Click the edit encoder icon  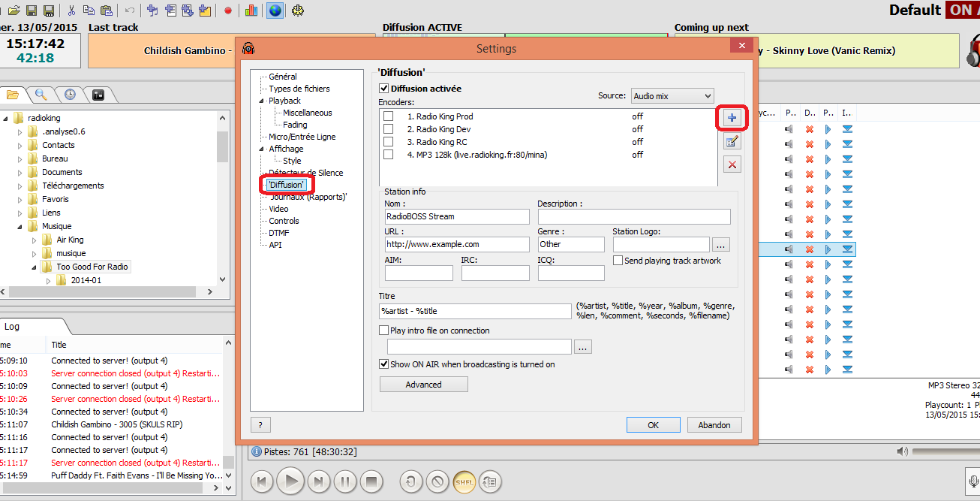(x=732, y=141)
